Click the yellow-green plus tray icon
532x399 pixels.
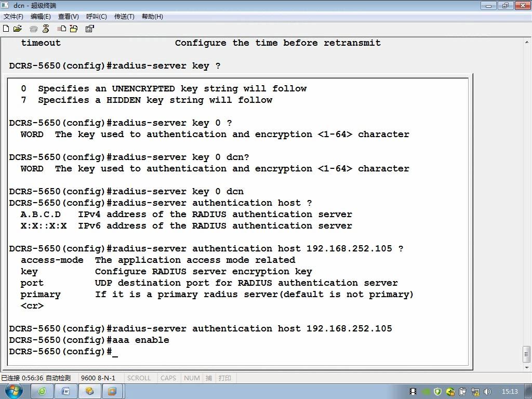(x=450, y=392)
